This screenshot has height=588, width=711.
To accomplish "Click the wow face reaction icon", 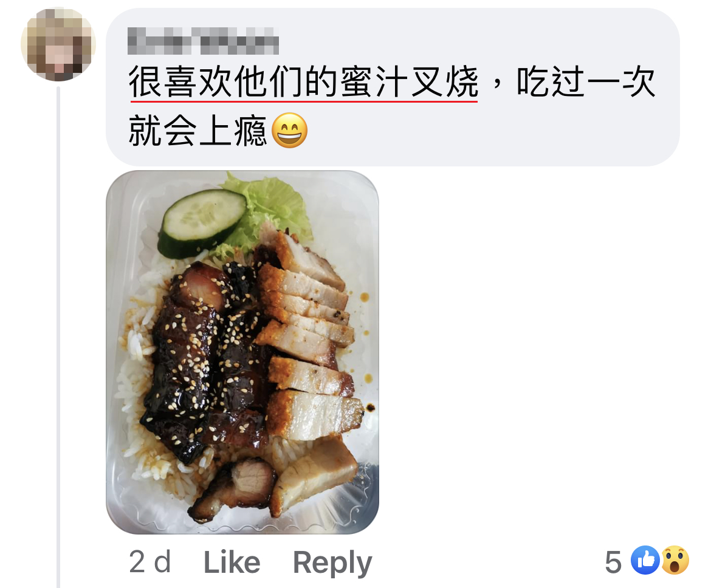I will click(x=675, y=560).
